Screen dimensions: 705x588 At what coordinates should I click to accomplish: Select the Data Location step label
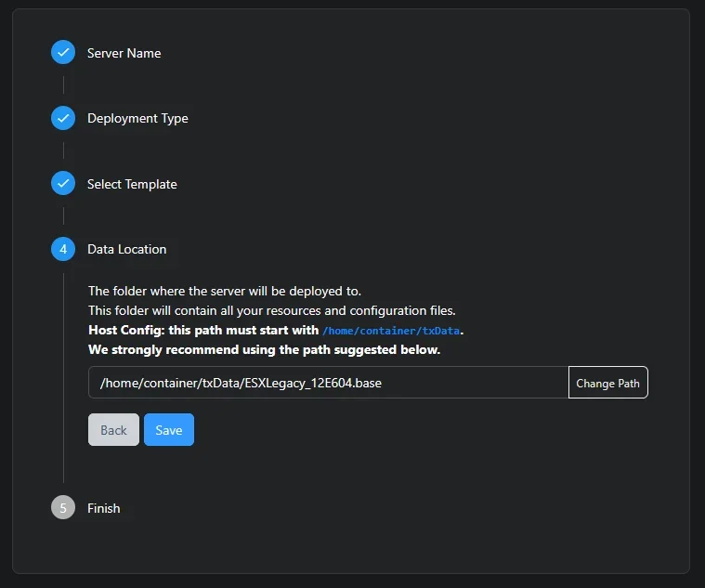(x=127, y=250)
